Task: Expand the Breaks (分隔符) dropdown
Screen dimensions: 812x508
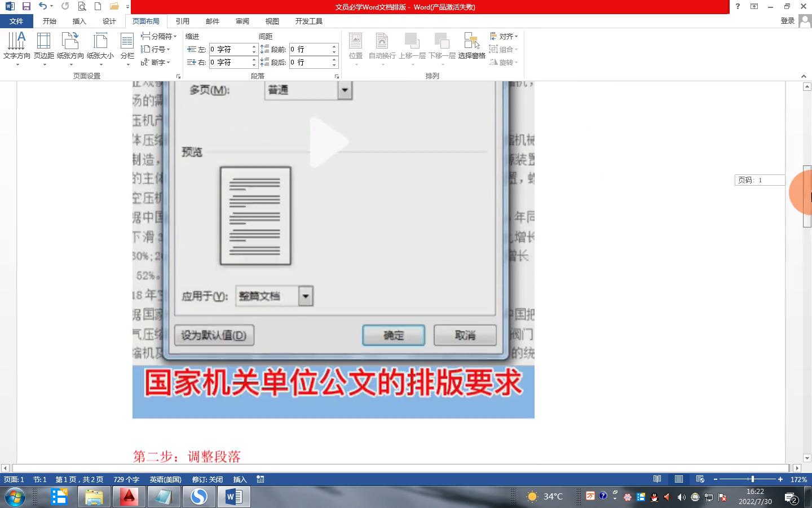Action: [x=159, y=36]
